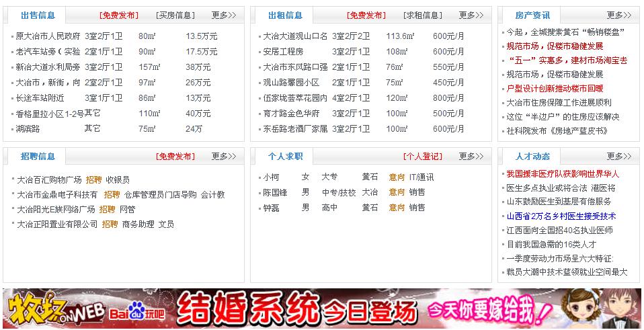The width and height of the screenshot is (644, 330).
Task: Open rental 大冶大道观山口名
Action: pos(295,36)
